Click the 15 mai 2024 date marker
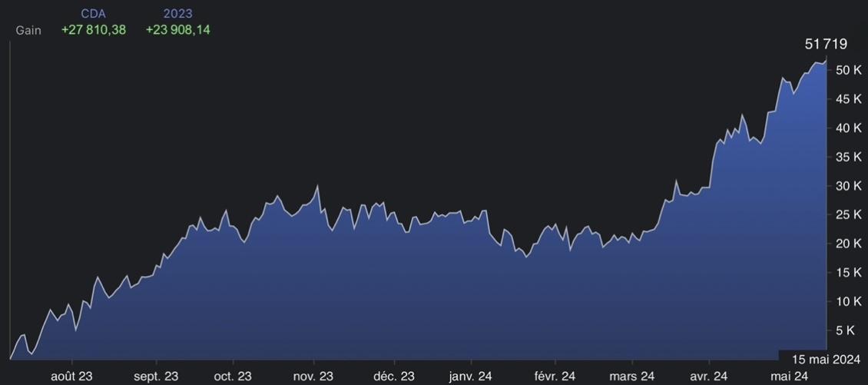868x385 pixels. tap(826, 358)
